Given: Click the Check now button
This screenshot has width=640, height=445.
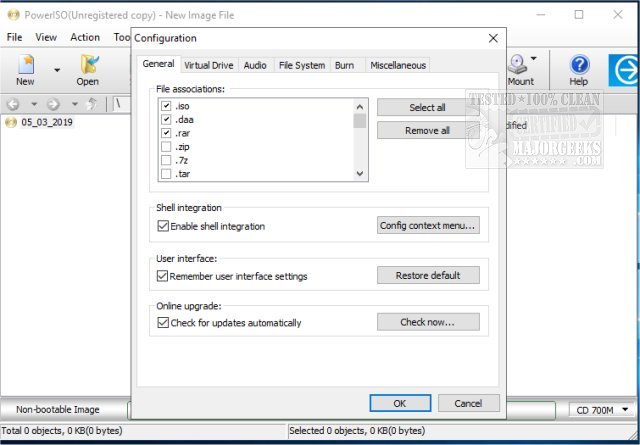Looking at the screenshot, I should 428,322.
